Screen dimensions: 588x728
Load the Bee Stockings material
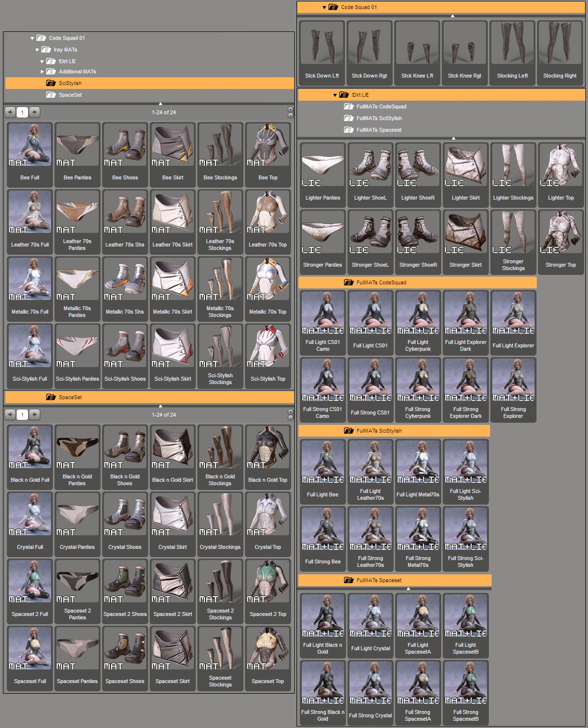220,155
